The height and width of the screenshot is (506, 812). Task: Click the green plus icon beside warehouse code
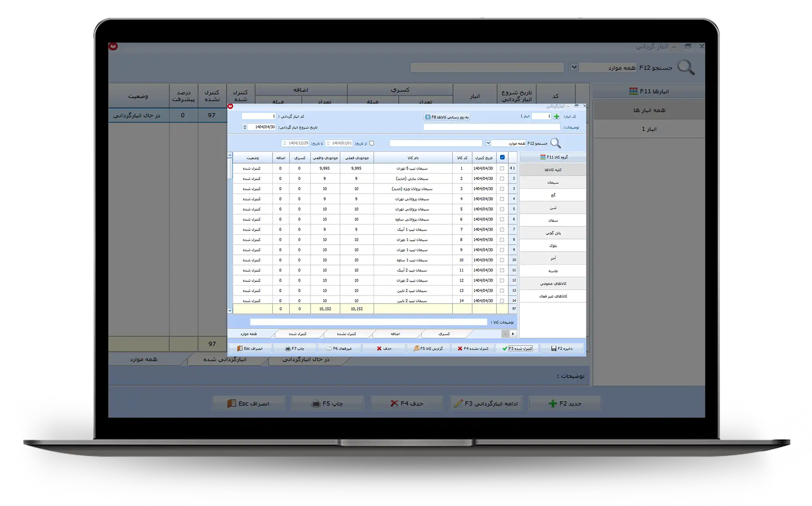(x=556, y=116)
